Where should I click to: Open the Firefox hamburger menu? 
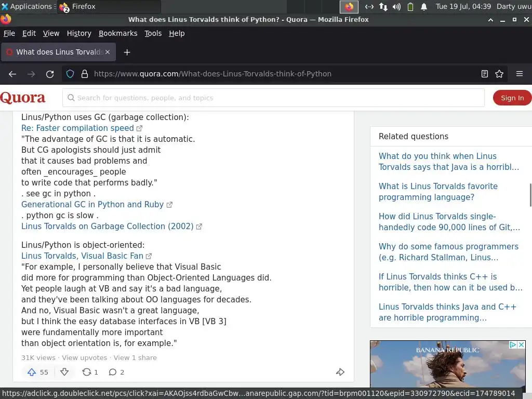point(520,74)
